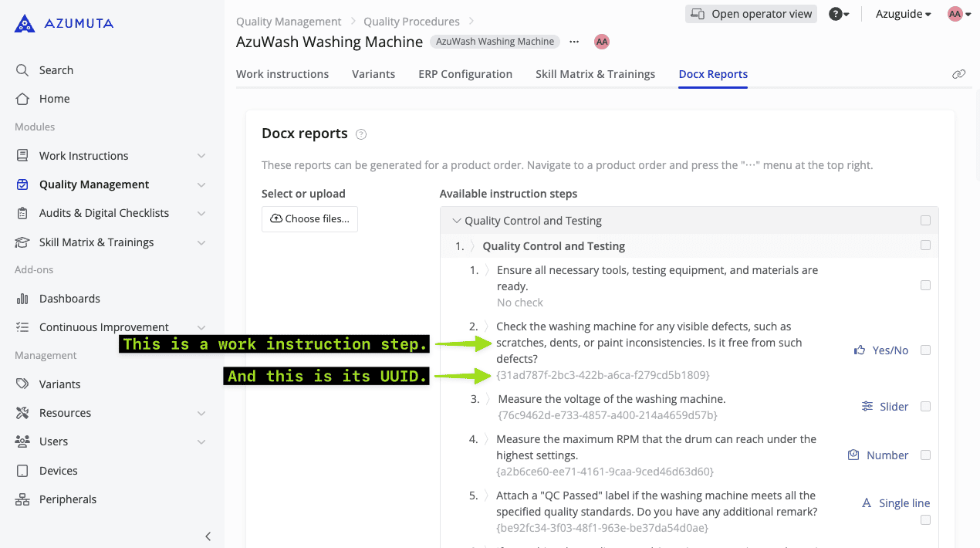Open the Azuguide dropdown
Viewport: 980px width, 548px height.
(901, 13)
